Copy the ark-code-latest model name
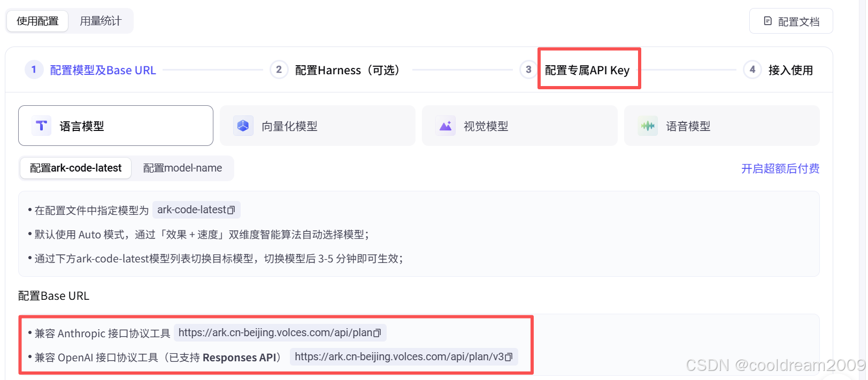The width and height of the screenshot is (868, 380). [x=232, y=210]
